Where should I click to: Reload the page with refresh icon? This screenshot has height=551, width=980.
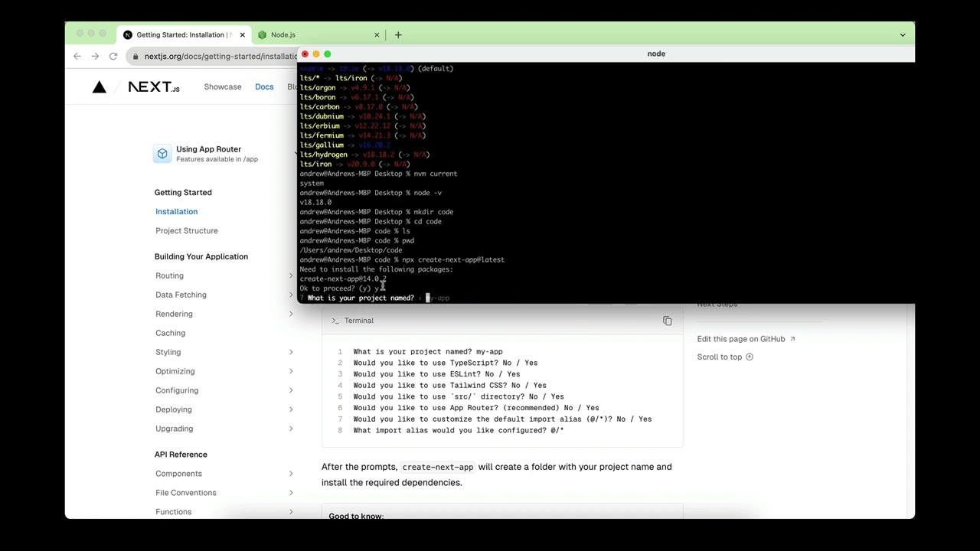[x=113, y=56]
